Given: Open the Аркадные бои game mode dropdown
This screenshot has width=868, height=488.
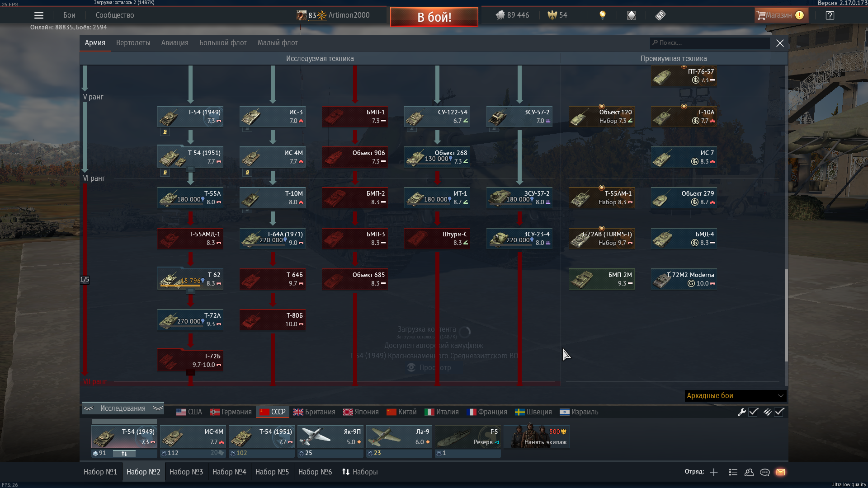Looking at the screenshot, I should coord(736,396).
